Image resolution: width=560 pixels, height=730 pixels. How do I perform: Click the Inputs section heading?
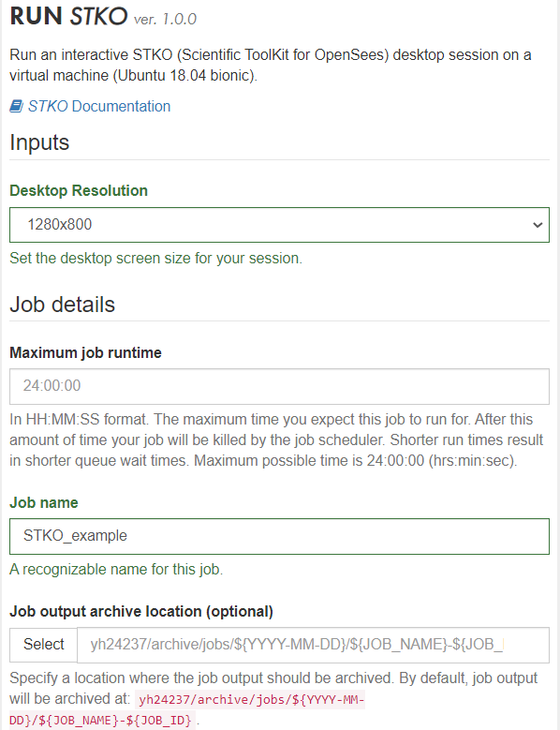click(x=39, y=142)
